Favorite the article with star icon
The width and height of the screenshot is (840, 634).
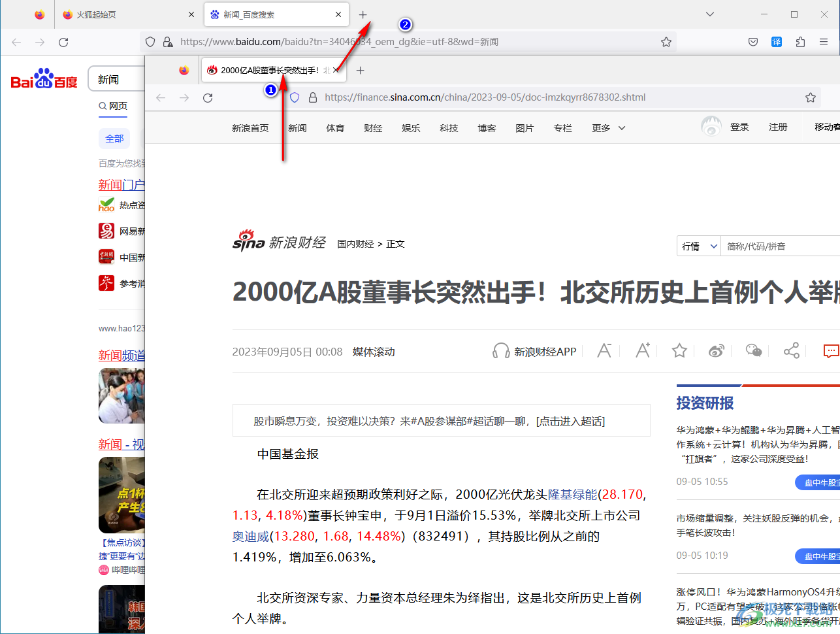(x=679, y=351)
